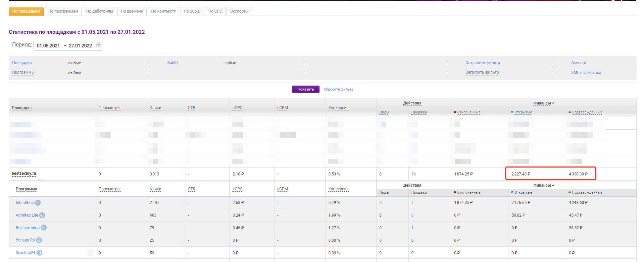Open the 1 sale link for Bestsex-shop
The width and height of the screenshot is (644, 262).
coord(412,228)
